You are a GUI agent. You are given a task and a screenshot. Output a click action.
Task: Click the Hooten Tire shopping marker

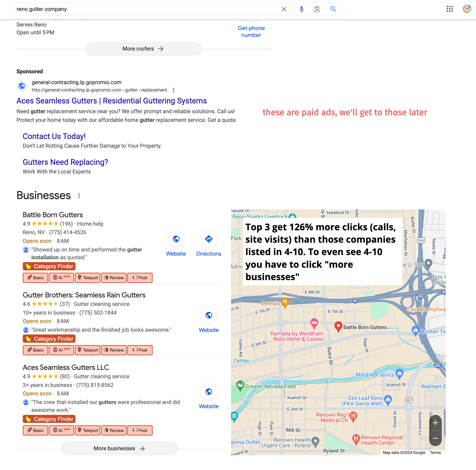point(415,331)
